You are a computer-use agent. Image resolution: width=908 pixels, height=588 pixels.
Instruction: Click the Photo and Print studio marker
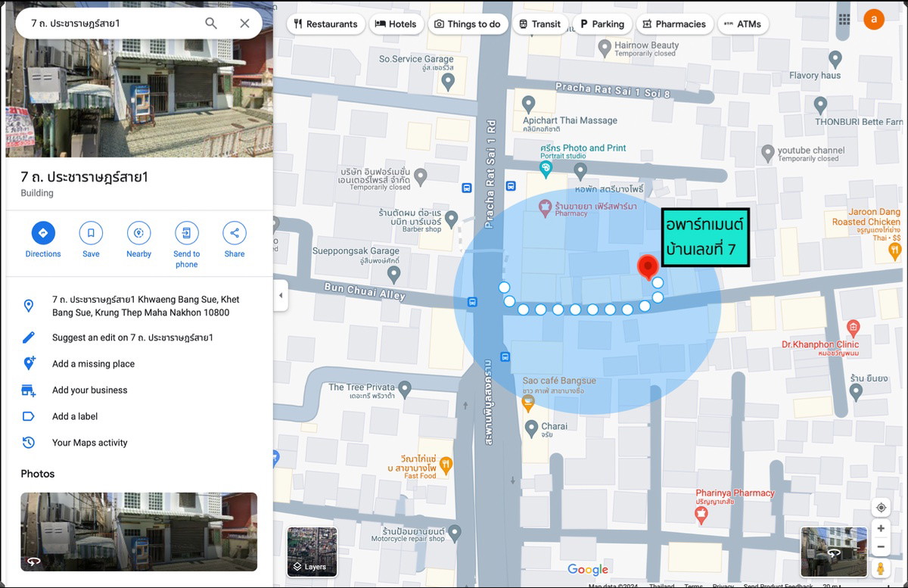click(x=546, y=167)
